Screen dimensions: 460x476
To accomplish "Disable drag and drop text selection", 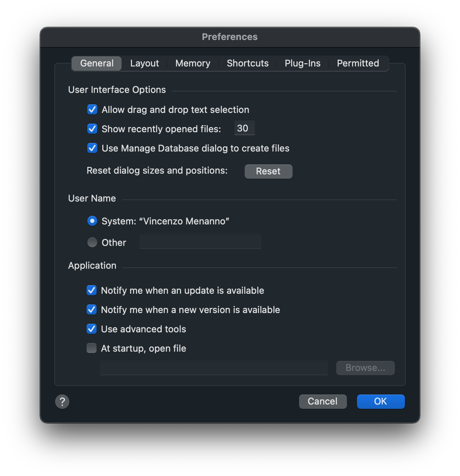I will click(x=92, y=110).
